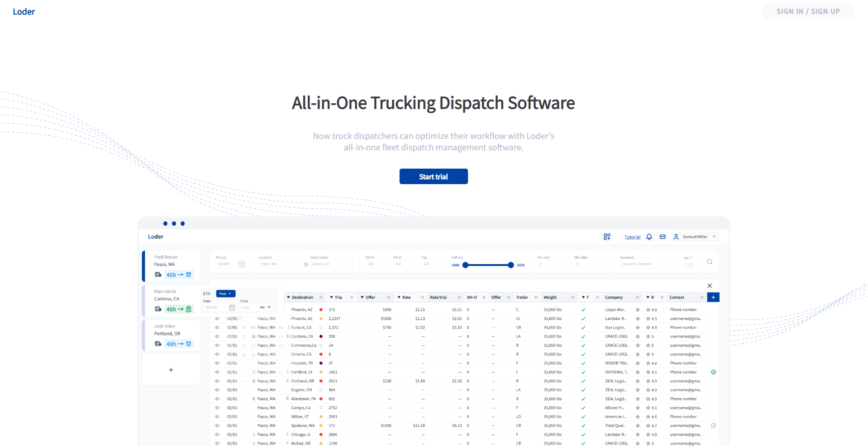This screenshot has height=446, width=868.
Task: Remove the Rate column using its X
Action: (x=422, y=297)
